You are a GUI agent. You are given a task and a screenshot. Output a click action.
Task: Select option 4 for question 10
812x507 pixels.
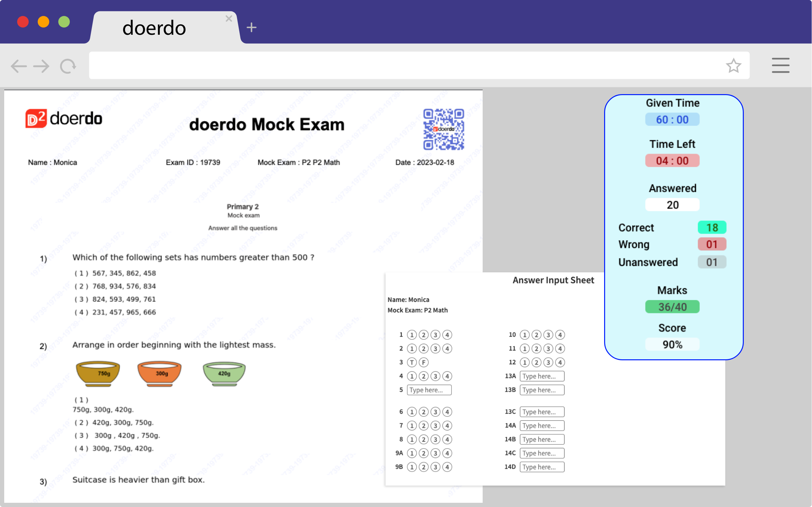pyautogui.click(x=560, y=335)
